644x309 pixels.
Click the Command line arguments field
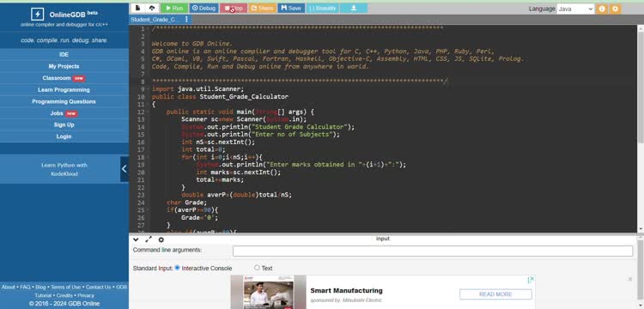tap(433, 251)
